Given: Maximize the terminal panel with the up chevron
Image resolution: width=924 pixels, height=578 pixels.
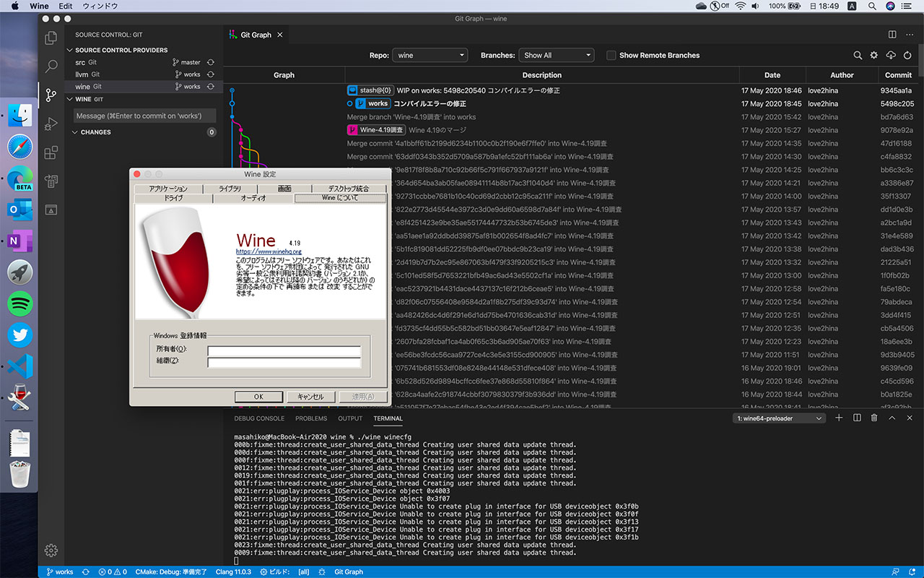Looking at the screenshot, I should (892, 418).
